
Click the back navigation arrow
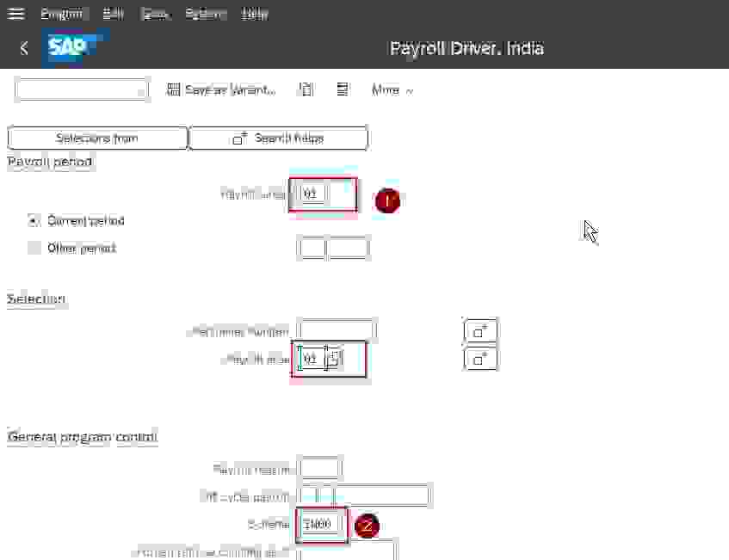pyautogui.click(x=22, y=48)
